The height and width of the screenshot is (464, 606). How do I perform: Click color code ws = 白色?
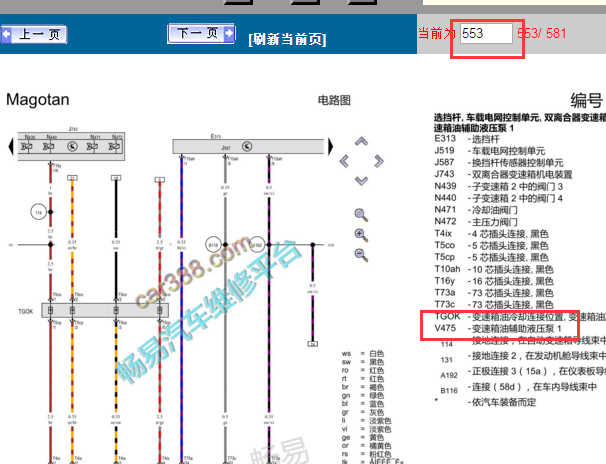tap(363, 354)
